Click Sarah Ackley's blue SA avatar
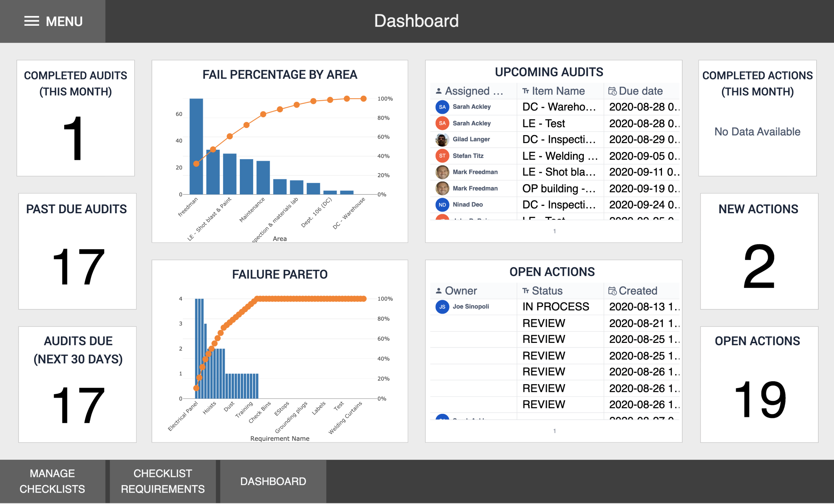The height and width of the screenshot is (504, 834). coord(442,106)
